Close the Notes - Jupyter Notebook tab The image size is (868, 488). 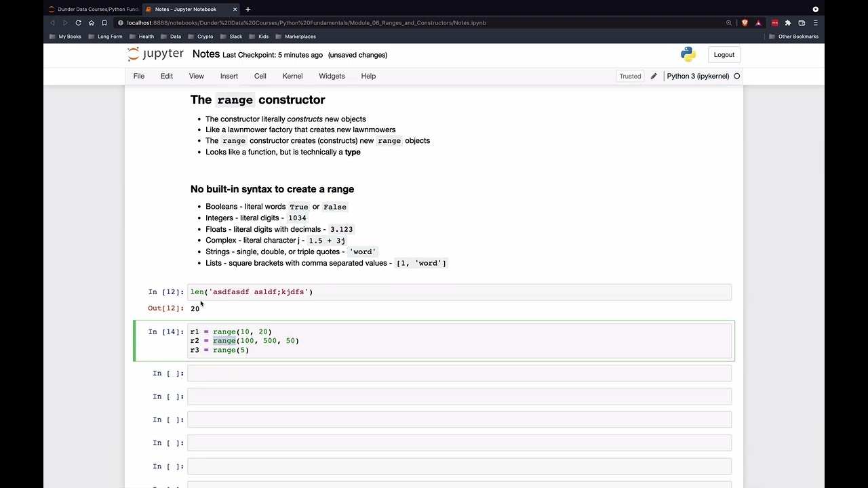pos(235,9)
